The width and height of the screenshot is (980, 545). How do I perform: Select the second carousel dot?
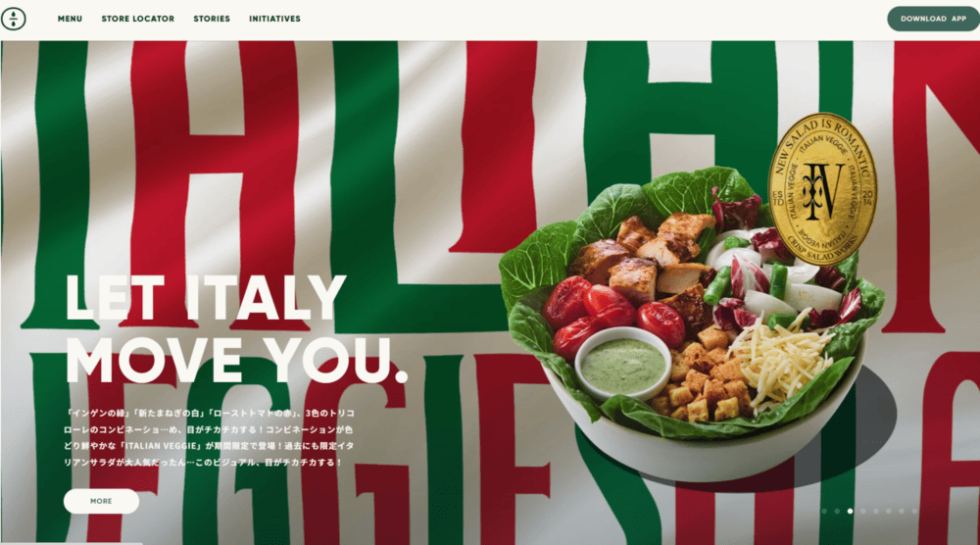click(837, 512)
